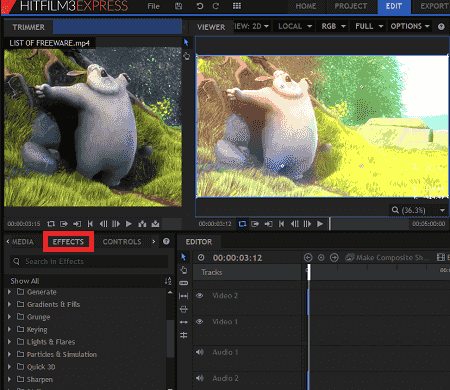Image resolution: width=450 pixels, height=390 pixels.
Task: Mute the Audio 2 track
Action: pos(200,378)
